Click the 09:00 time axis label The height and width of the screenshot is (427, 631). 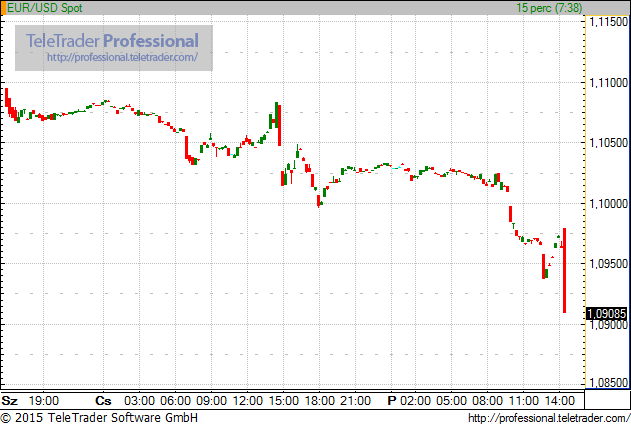pyautogui.click(x=212, y=401)
